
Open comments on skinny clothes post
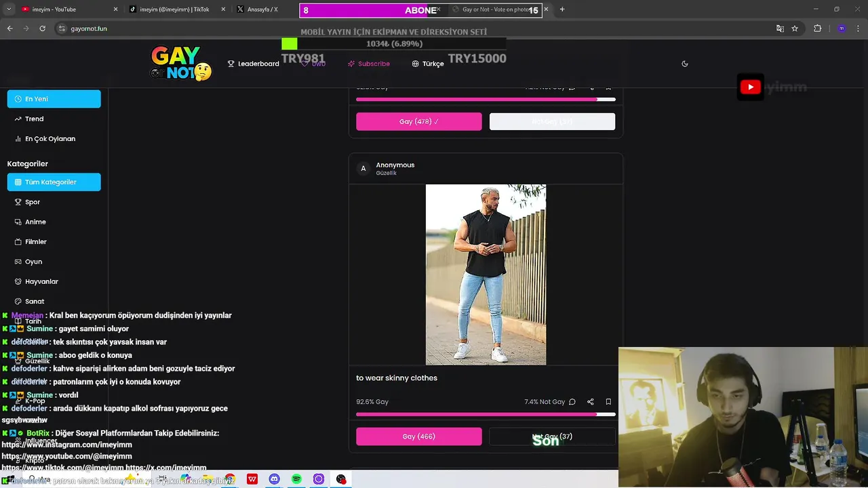tap(572, 402)
